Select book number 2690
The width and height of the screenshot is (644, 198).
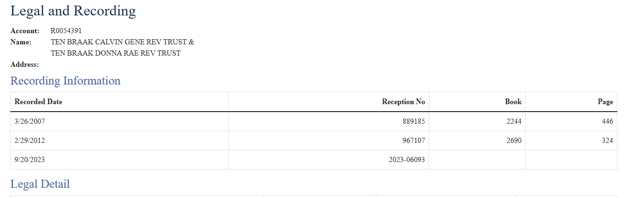[x=513, y=141]
